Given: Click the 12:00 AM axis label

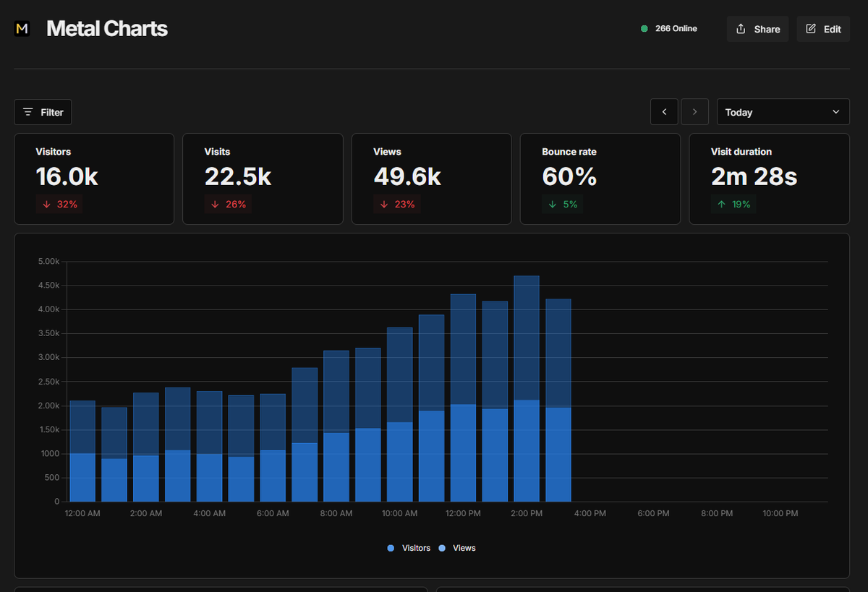Looking at the screenshot, I should point(82,513).
